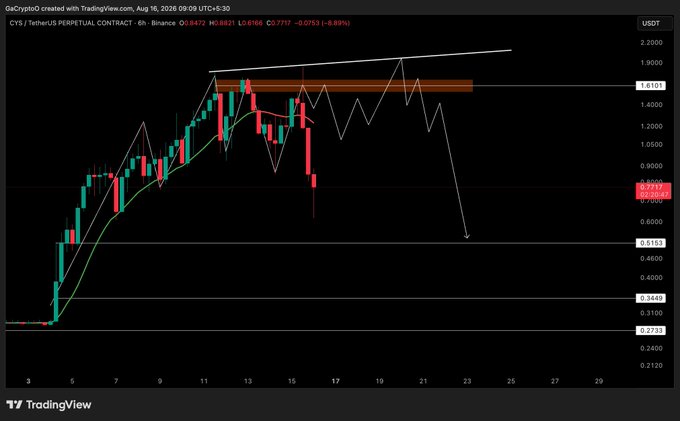Click the USDT currency button
This screenshot has height=421, width=680.
pyautogui.click(x=654, y=23)
